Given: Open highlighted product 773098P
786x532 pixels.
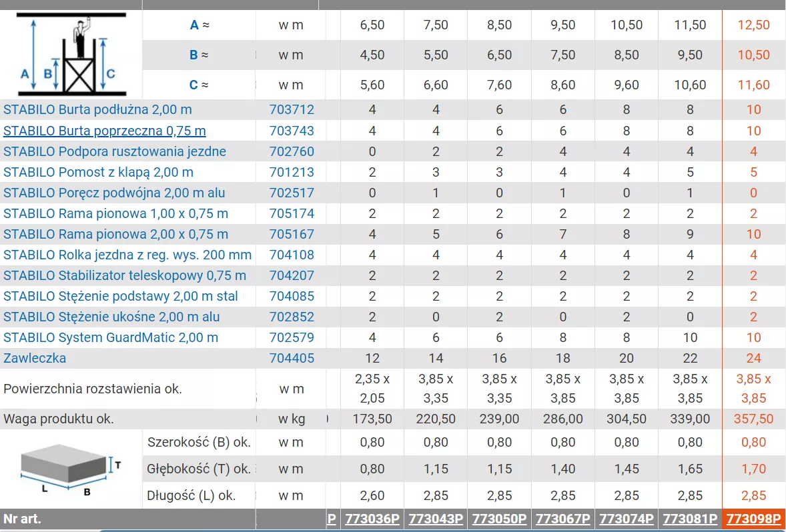Looking at the screenshot, I should (754, 519).
